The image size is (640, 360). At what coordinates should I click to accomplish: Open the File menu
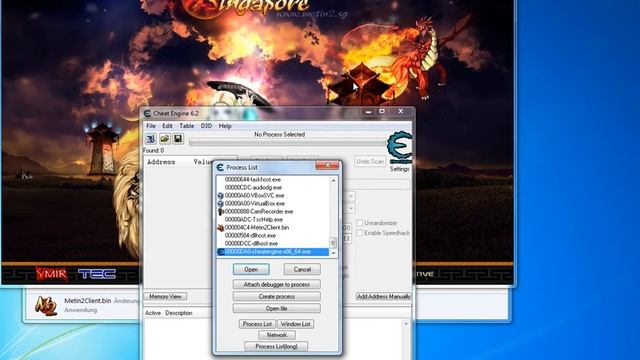(151, 126)
